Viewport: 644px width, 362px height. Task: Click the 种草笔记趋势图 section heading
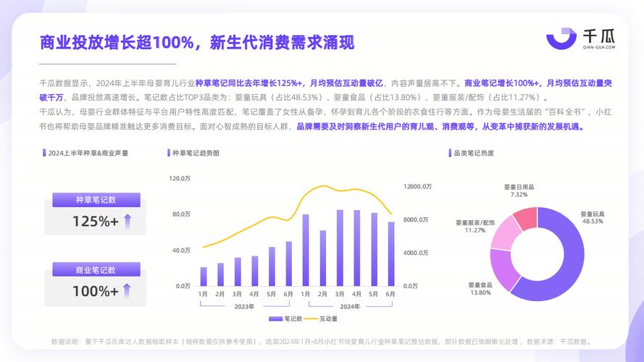pyautogui.click(x=196, y=153)
